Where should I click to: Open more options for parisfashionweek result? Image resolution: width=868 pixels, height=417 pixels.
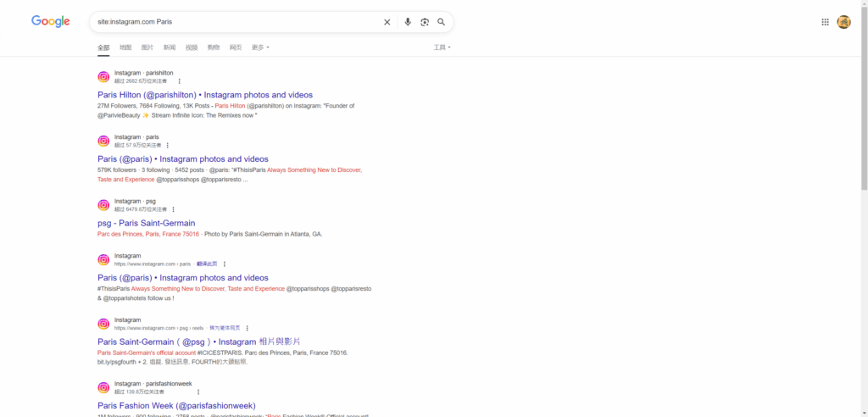coord(198,392)
